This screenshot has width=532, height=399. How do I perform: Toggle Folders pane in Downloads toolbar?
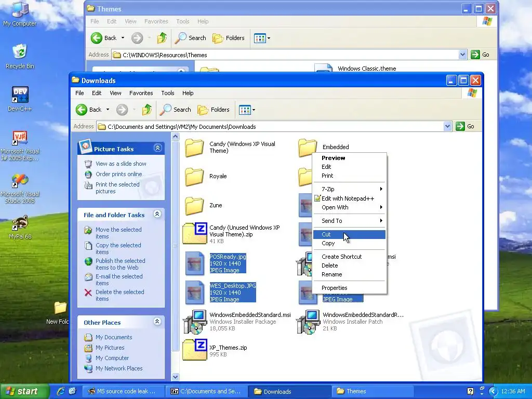pos(214,110)
